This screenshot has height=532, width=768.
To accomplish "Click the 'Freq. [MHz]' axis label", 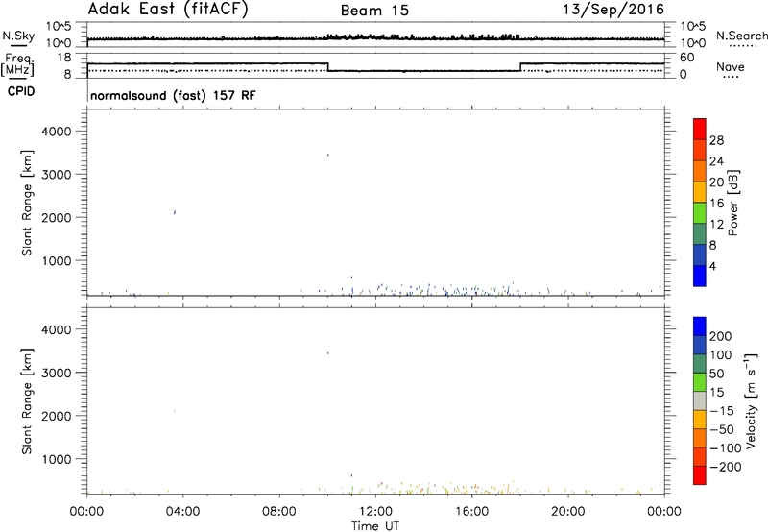I will [x=17, y=64].
